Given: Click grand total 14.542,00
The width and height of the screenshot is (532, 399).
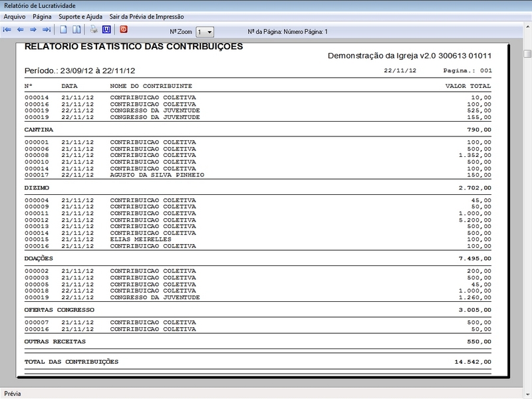Looking at the screenshot, I should click(x=473, y=362).
